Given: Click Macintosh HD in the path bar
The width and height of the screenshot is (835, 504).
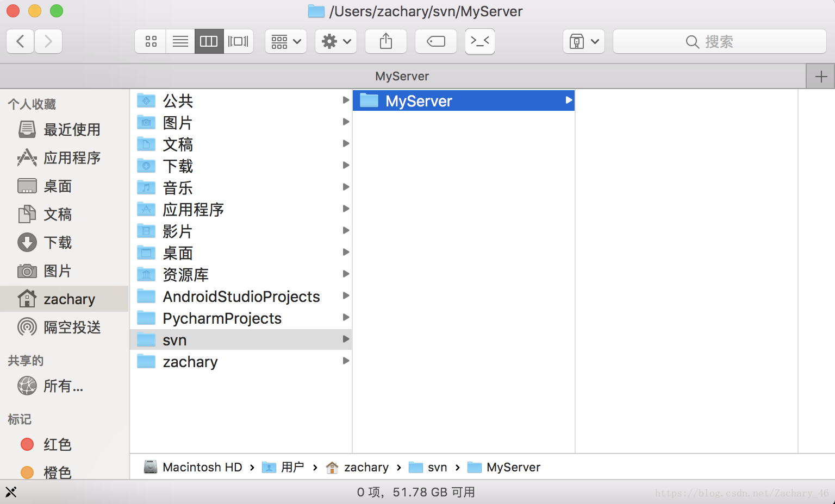Looking at the screenshot, I should (193, 467).
